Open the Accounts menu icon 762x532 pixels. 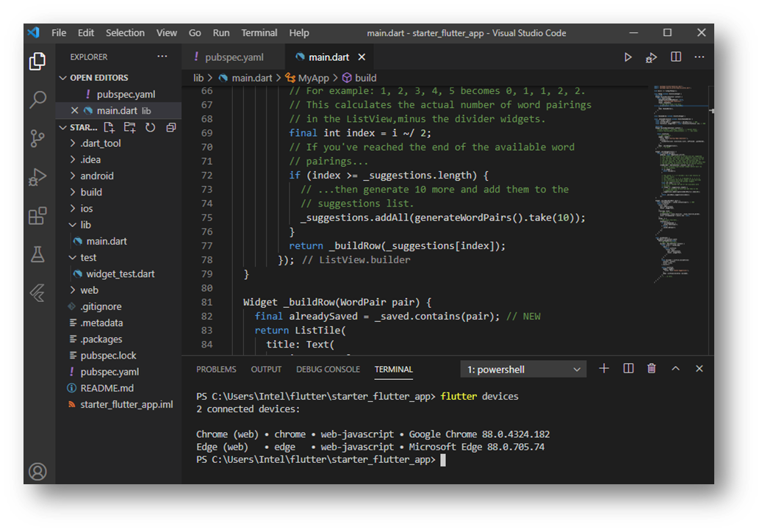pos(37,471)
